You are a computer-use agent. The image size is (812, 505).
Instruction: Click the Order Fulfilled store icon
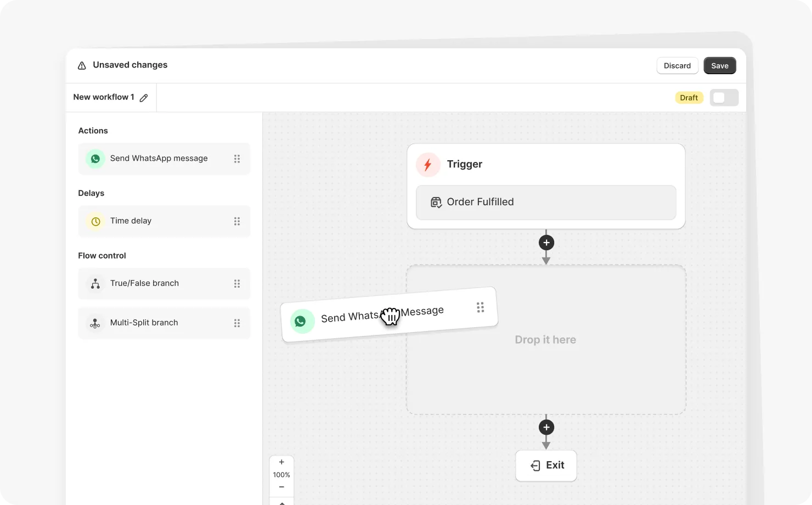click(x=436, y=203)
